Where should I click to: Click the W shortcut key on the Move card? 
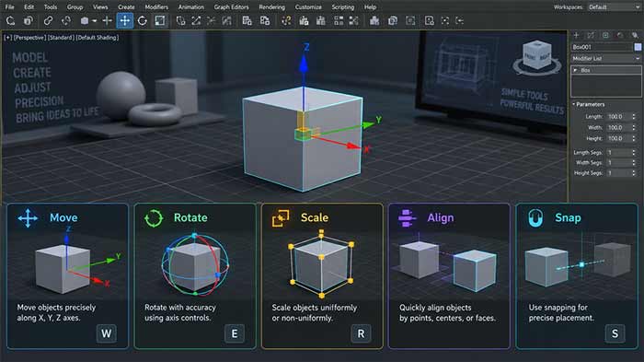tap(107, 333)
